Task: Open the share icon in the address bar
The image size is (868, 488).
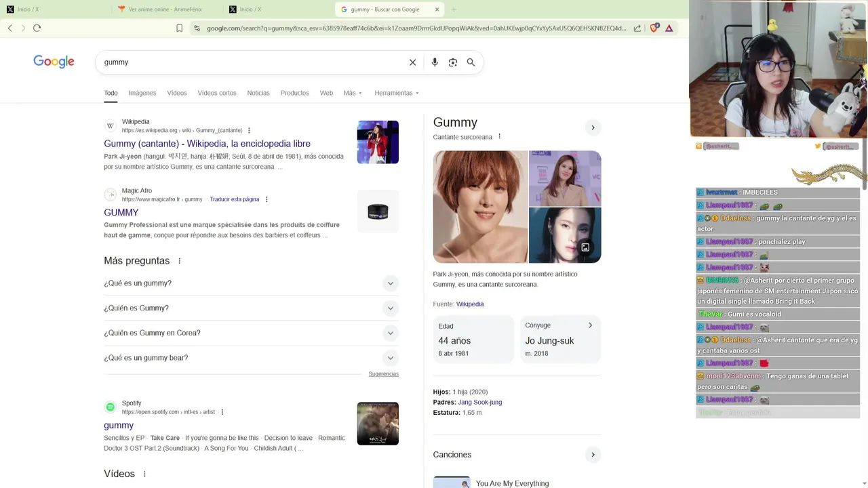Action: tap(637, 28)
